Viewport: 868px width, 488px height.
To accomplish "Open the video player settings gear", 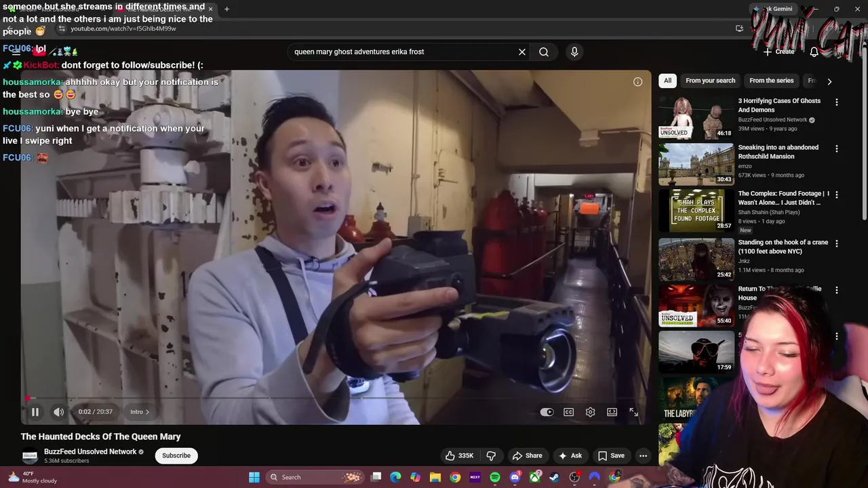I will pyautogui.click(x=591, y=412).
